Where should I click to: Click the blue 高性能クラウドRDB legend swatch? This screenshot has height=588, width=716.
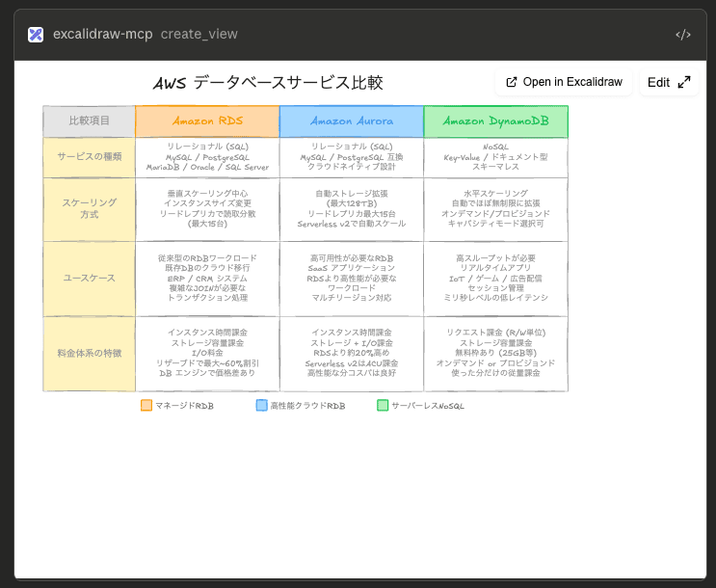click(262, 405)
